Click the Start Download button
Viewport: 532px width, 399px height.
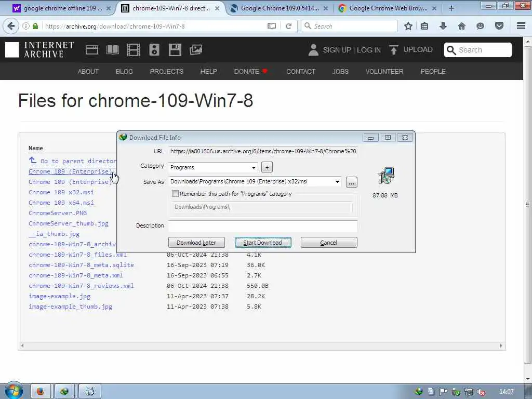262,243
